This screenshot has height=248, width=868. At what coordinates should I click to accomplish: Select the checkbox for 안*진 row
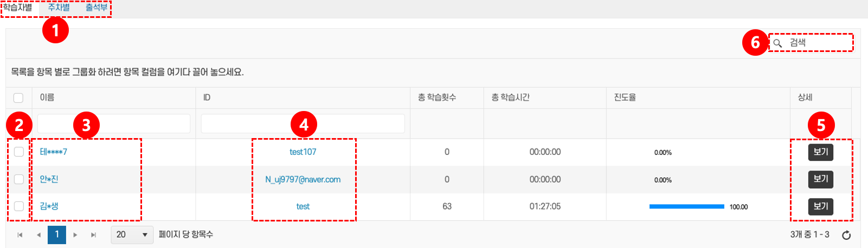[19, 179]
